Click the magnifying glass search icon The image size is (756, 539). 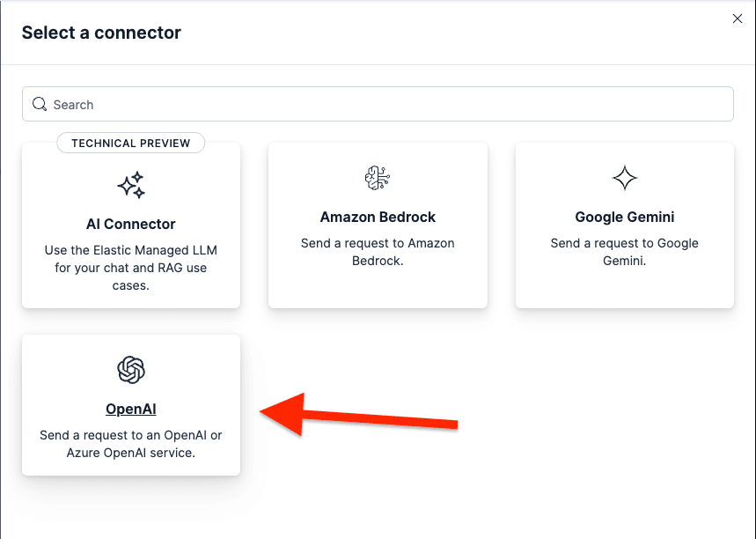(40, 103)
